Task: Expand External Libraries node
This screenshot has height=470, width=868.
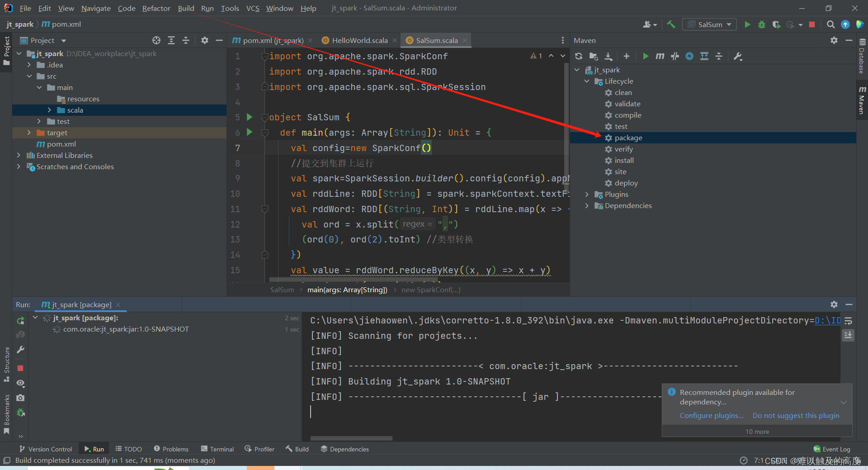Action: pyautogui.click(x=19, y=155)
